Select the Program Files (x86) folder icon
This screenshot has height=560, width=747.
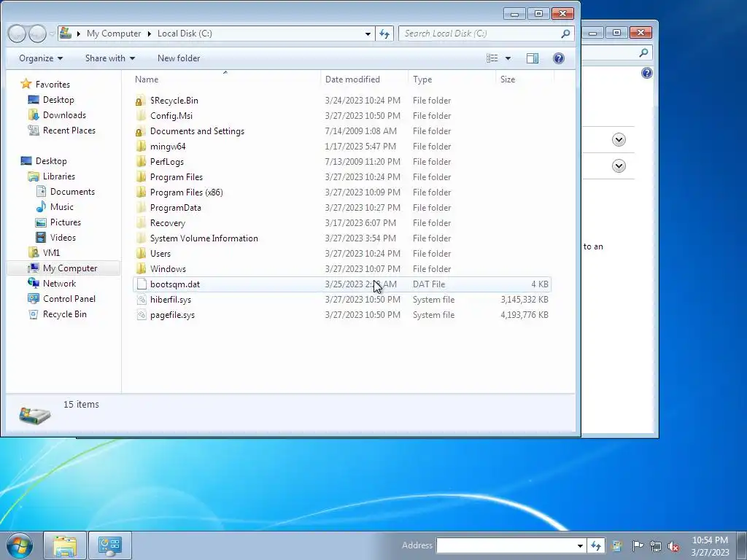pyautogui.click(x=141, y=192)
